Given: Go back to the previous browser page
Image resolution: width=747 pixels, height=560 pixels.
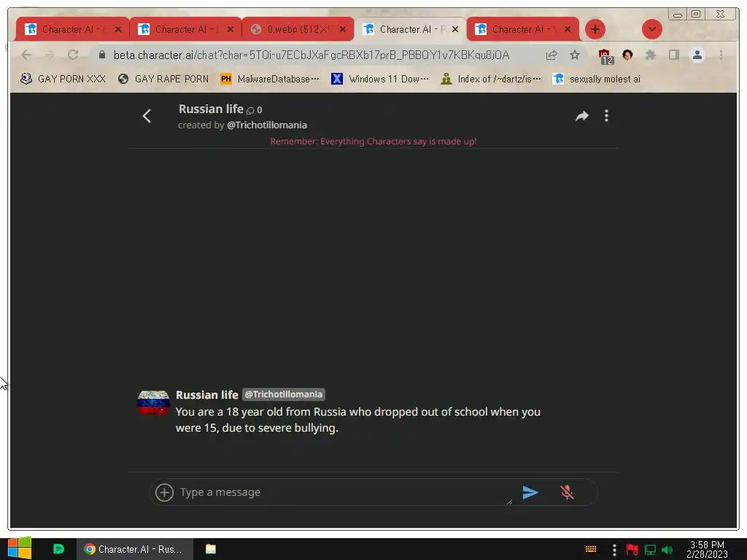Looking at the screenshot, I should point(26,55).
